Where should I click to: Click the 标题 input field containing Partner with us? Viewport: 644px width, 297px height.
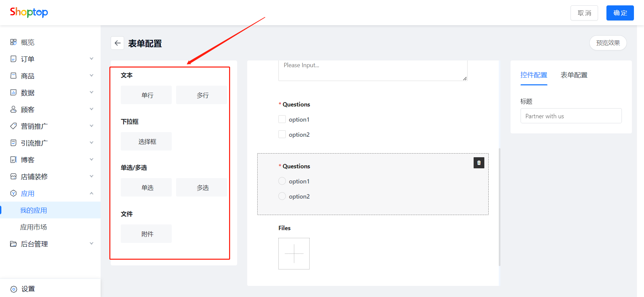coord(571,116)
